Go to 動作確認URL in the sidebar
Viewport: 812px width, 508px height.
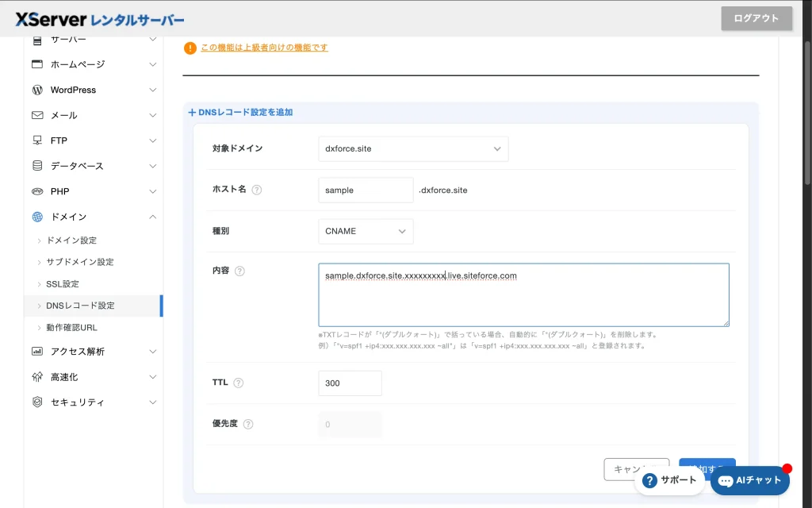72,327
